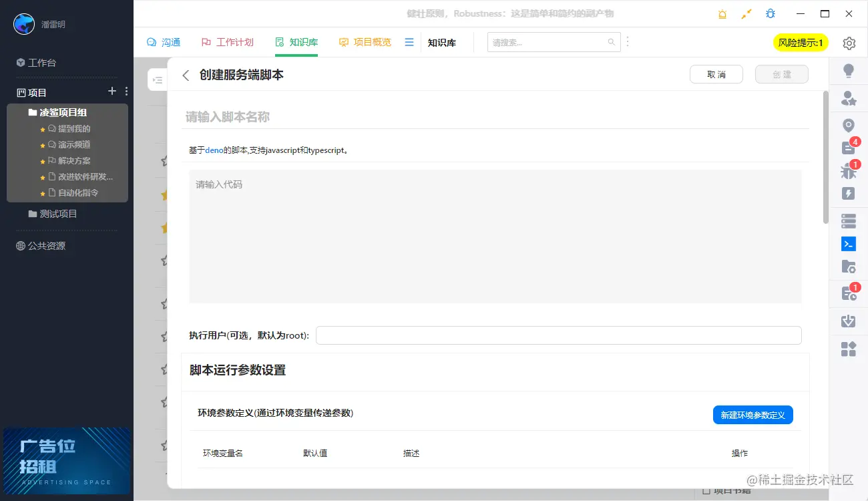Collapse the 凌鲨项目组 project folder

click(x=57, y=112)
